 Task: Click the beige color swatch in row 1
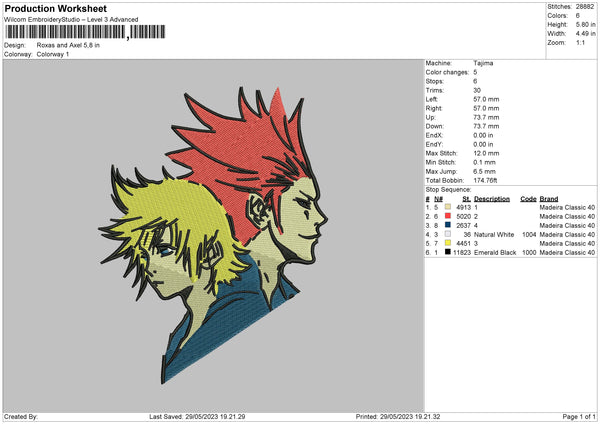click(x=448, y=207)
